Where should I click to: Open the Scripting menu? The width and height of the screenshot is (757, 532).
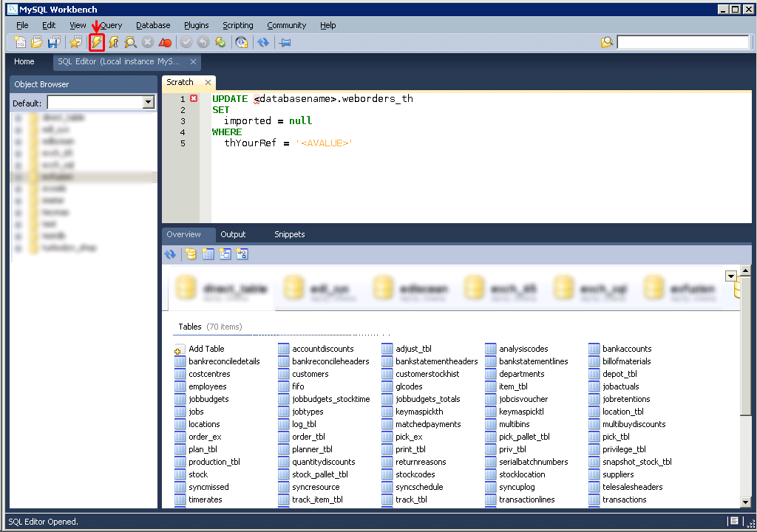click(x=238, y=25)
